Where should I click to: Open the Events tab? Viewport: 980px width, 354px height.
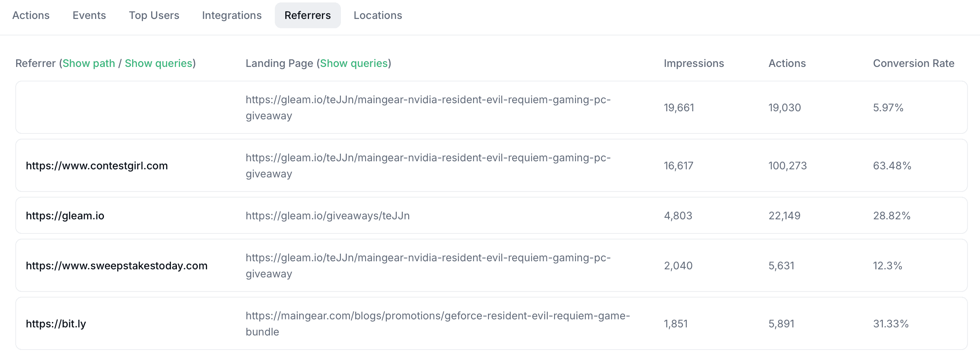coord(89,15)
